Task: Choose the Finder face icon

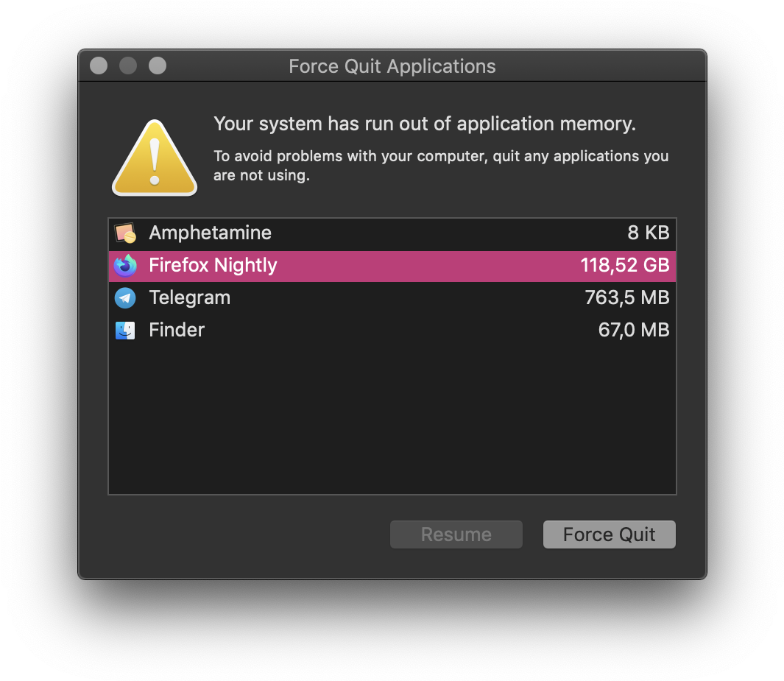Action: tap(125, 331)
